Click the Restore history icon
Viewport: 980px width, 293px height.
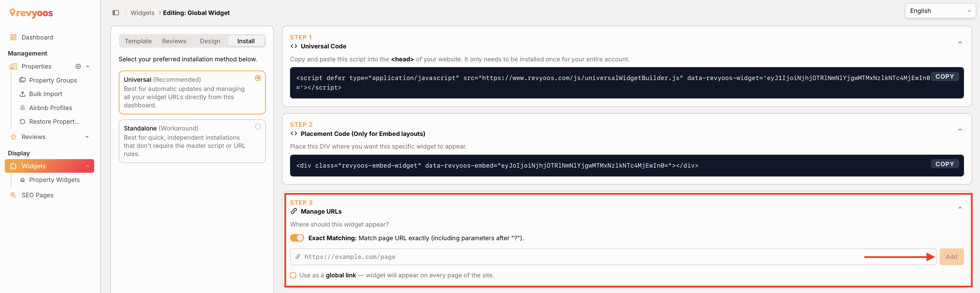click(x=23, y=122)
